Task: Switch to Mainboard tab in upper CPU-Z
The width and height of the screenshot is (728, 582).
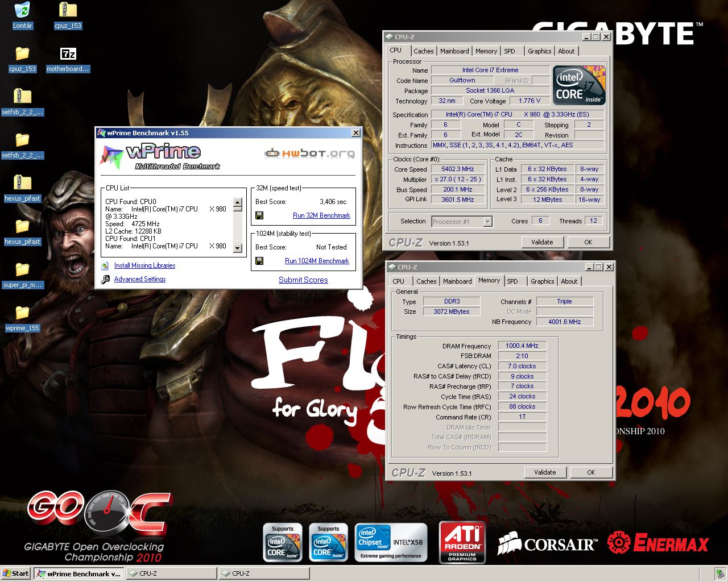Action: tap(455, 51)
